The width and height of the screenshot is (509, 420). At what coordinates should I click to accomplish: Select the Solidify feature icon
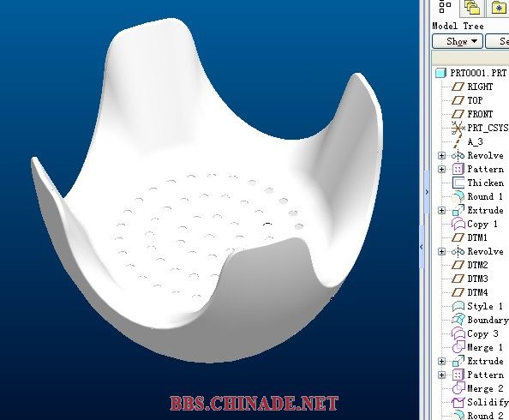tap(458, 402)
